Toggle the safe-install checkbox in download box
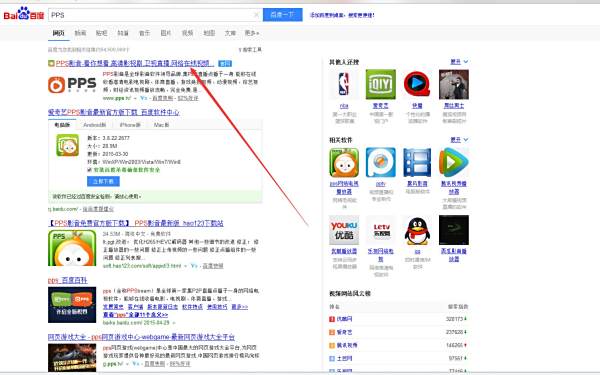Screen dimensions: 600x375 pos(90,170)
